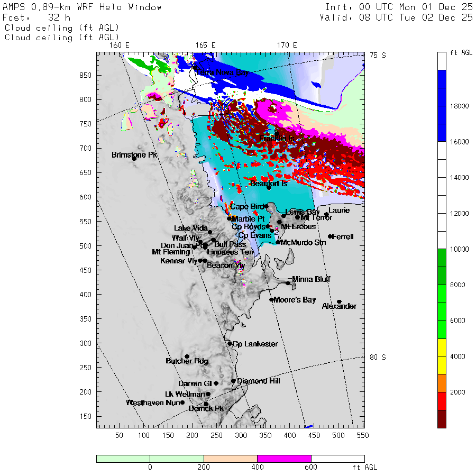Click the dark red lowest-ceiling legend swatch
Screen dimensions: 476x476
coord(442,419)
